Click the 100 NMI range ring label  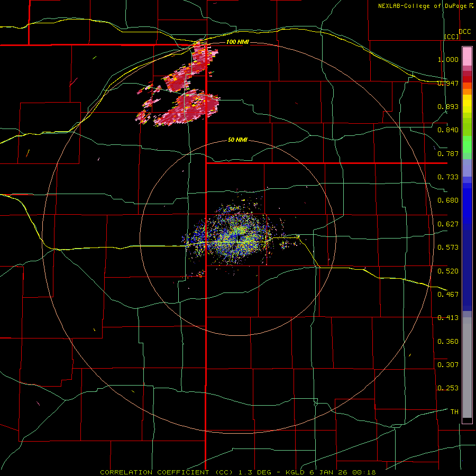237,42
